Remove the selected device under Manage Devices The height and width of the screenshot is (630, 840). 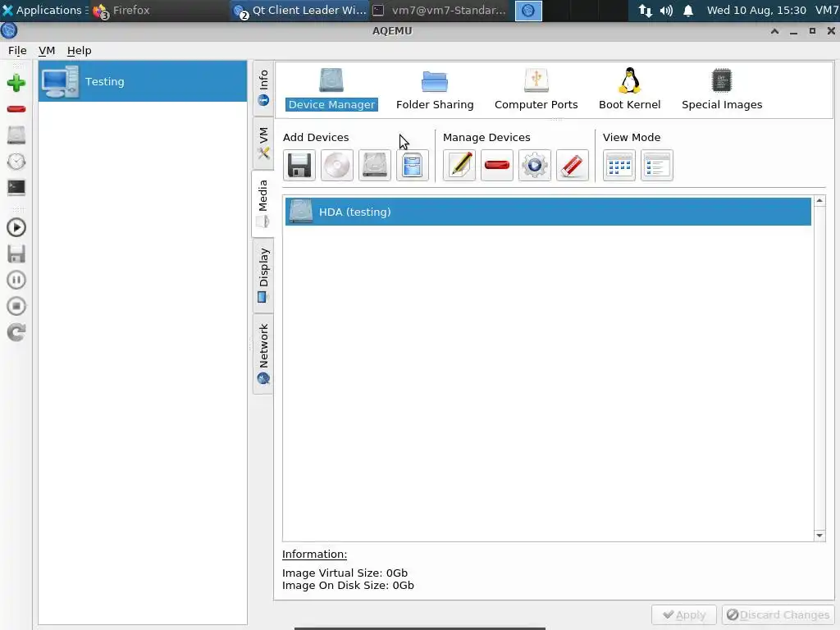[x=496, y=165]
